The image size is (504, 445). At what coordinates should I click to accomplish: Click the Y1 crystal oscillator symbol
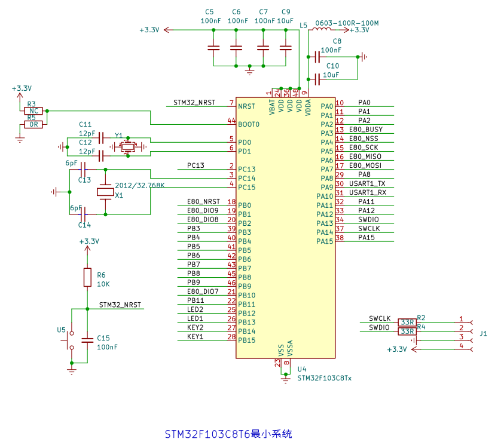tap(128, 146)
